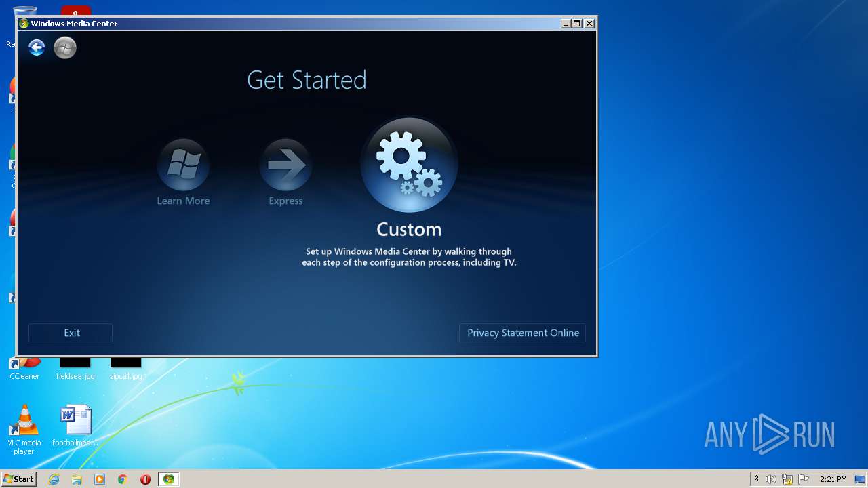Image resolution: width=868 pixels, height=488 pixels.
Task: Open the network tray icon
Action: pyautogui.click(x=787, y=479)
